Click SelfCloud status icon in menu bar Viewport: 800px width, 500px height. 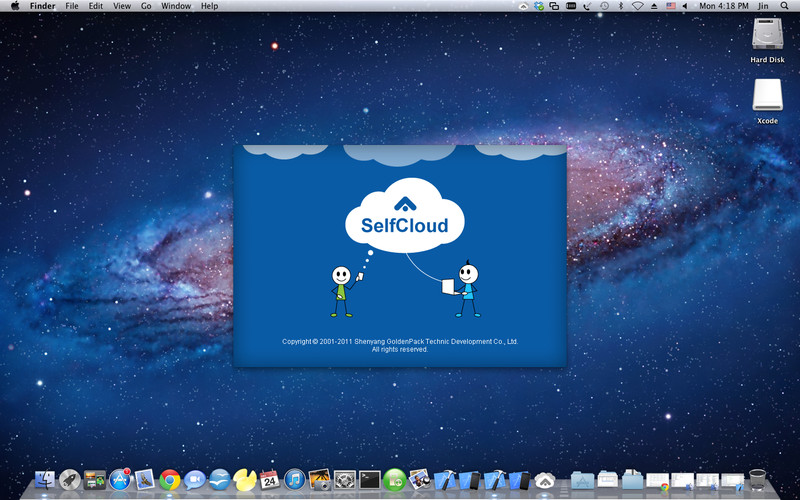(523, 6)
